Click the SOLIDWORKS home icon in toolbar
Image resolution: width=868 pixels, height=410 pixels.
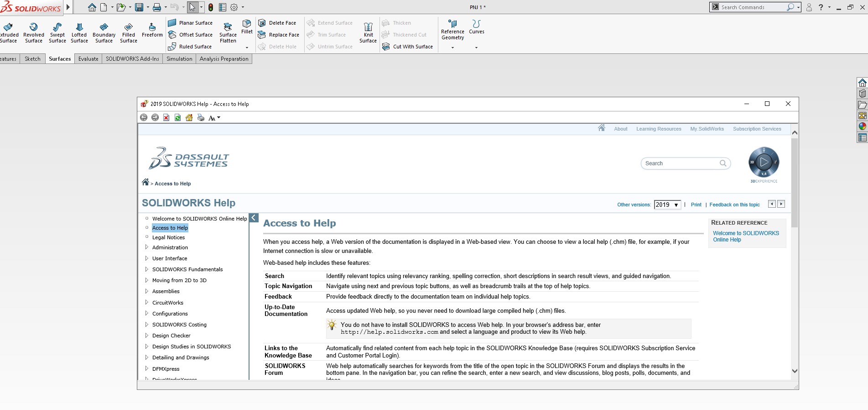[92, 7]
